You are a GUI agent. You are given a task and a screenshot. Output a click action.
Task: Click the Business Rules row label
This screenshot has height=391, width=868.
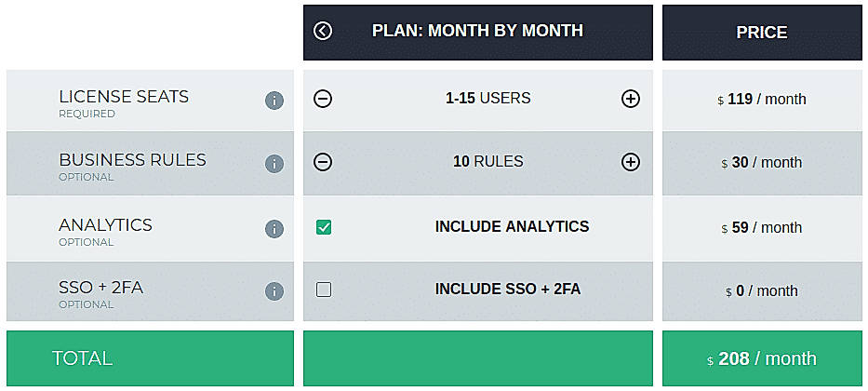tap(132, 160)
